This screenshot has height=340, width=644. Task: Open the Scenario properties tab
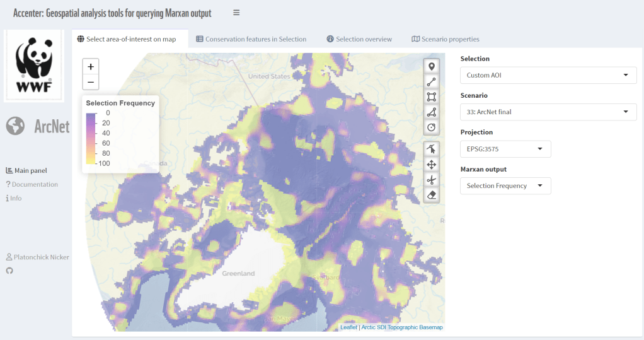coord(445,39)
